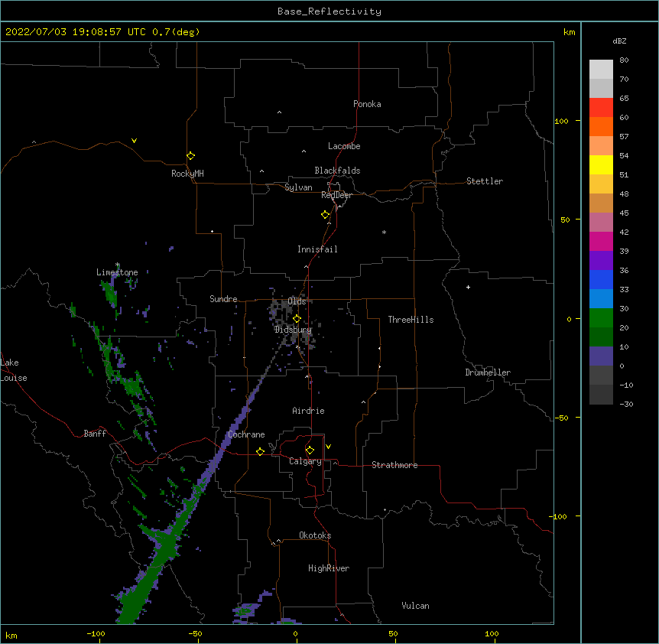Pick the purple 36-39 dBZ legend swatch
The height and width of the screenshot is (644, 659).
coord(601,261)
